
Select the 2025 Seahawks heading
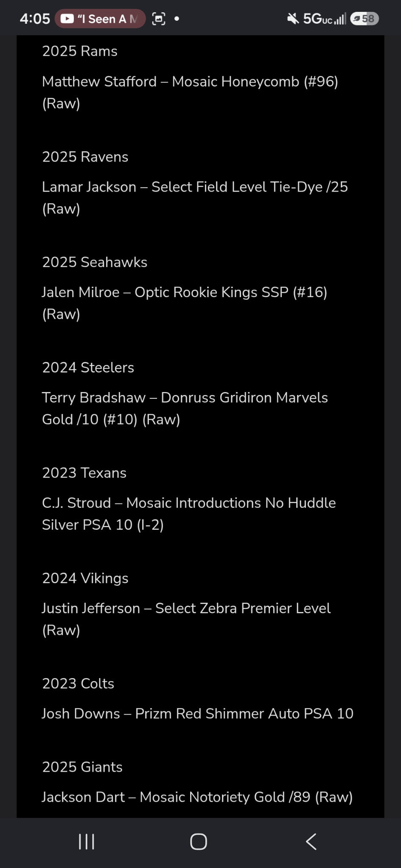(x=95, y=262)
